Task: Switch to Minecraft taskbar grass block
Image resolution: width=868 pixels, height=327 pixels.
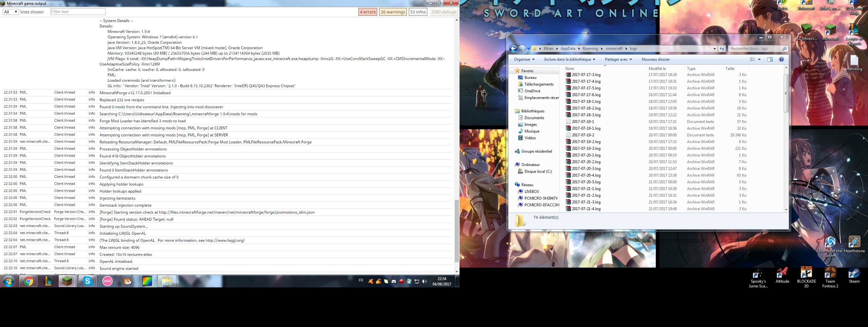Action: pos(67,281)
